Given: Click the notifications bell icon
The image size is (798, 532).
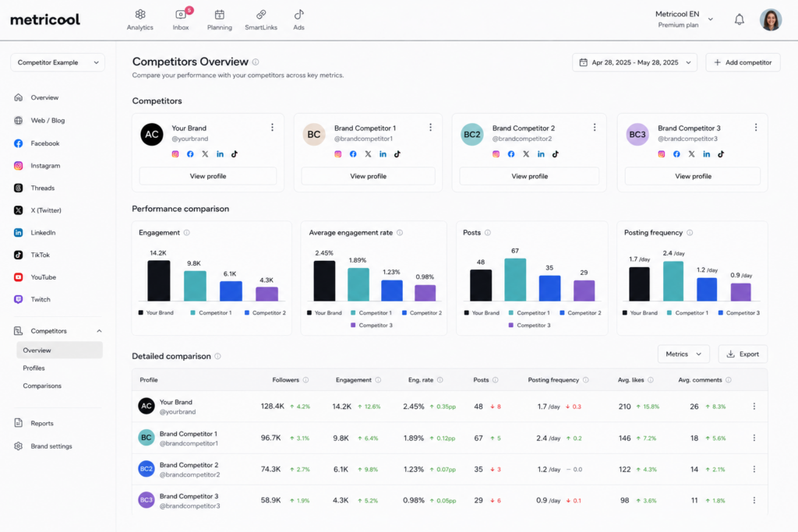Looking at the screenshot, I should pyautogui.click(x=739, y=19).
